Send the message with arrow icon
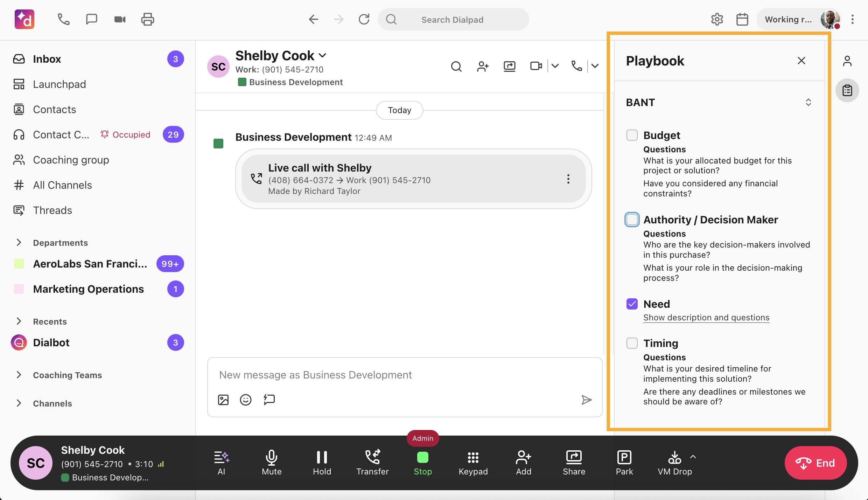The width and height of the screenshot is (868, 500). pyautogui.click(x=586, y=400)
